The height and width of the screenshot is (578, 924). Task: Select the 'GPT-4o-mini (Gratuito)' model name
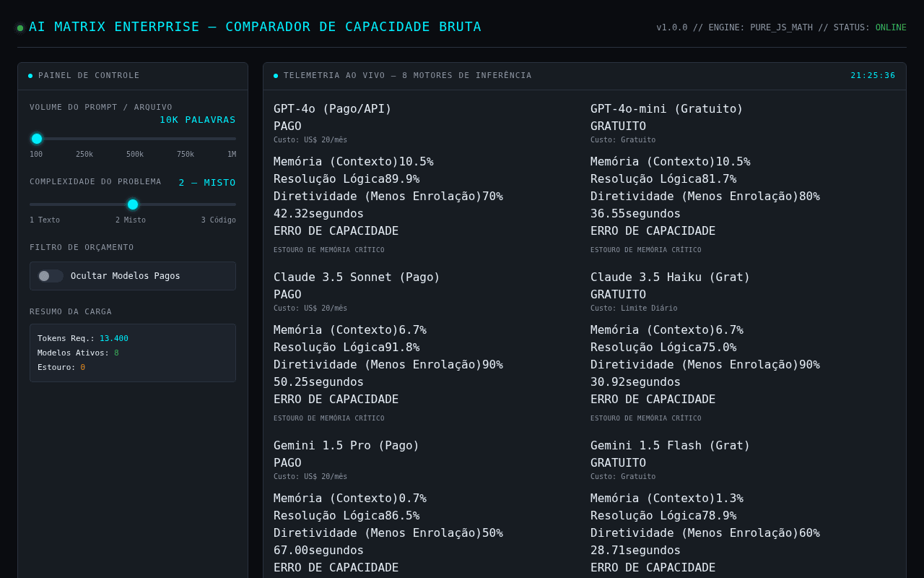pyautogui.click(x=667, y=109)
